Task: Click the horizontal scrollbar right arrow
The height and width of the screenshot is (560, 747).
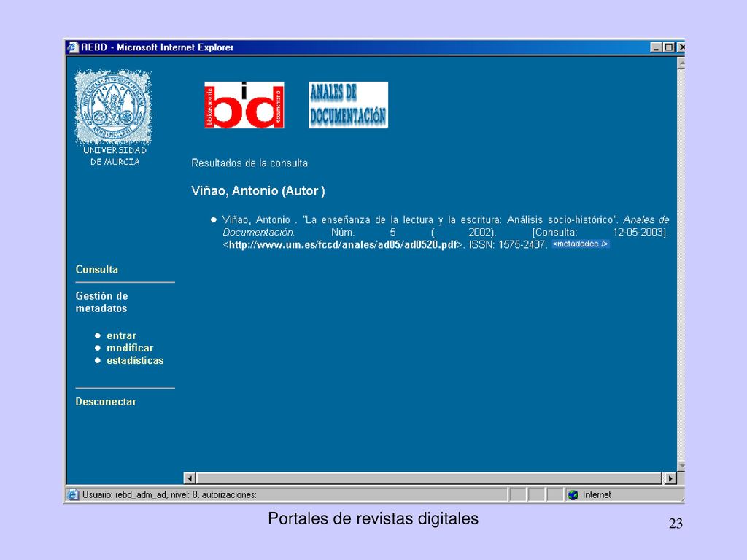Action: (670, 478)
